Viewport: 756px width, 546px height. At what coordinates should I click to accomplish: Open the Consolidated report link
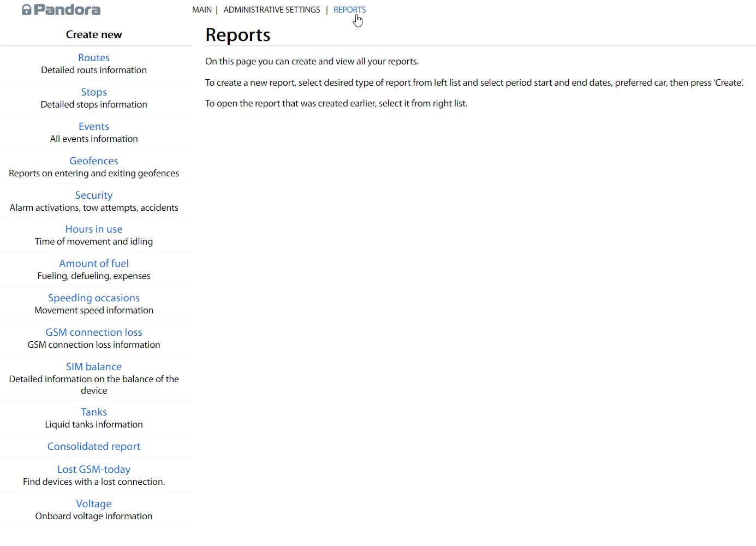tap(94, 446)
